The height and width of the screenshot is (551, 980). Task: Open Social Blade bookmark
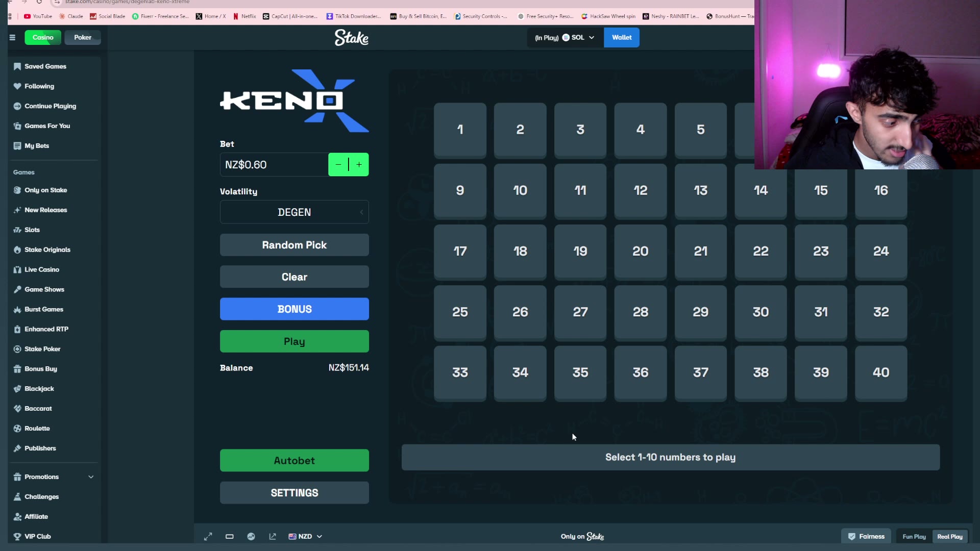[108, 16]
